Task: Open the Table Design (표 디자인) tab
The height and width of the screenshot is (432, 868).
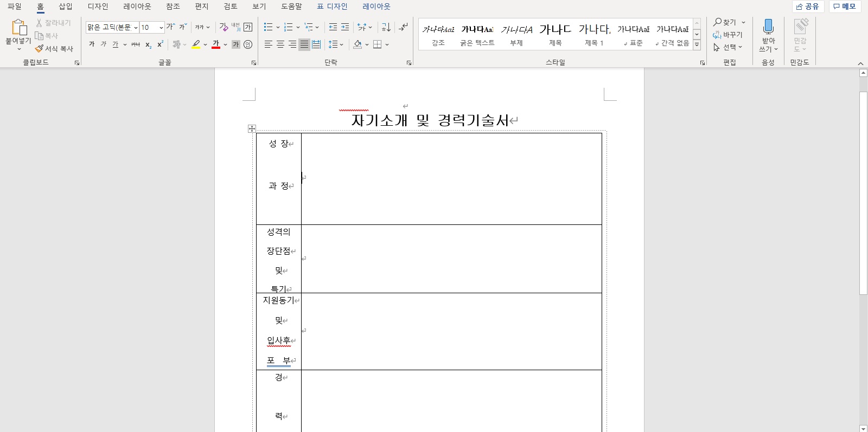Action: pos(332,7)
